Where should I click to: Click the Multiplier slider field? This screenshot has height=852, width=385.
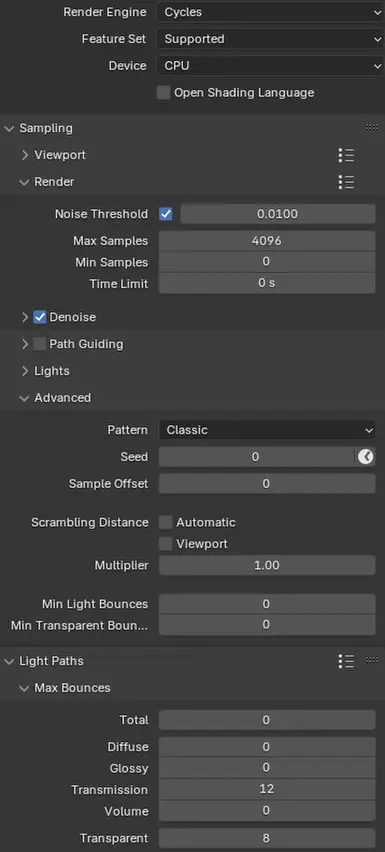click(x=267, y=565)
